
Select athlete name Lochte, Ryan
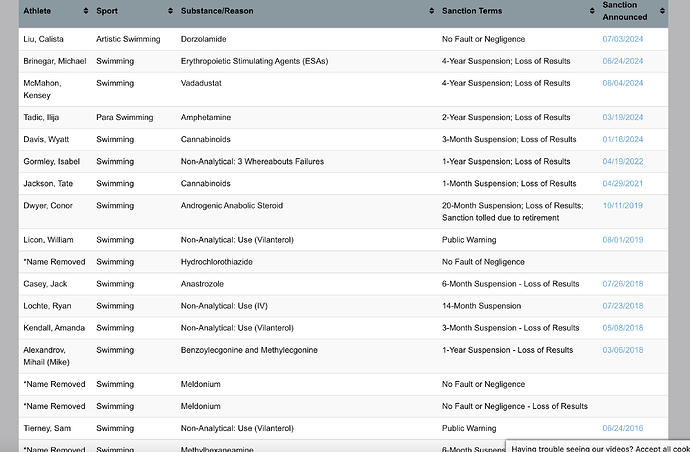(x=47, y=306)
